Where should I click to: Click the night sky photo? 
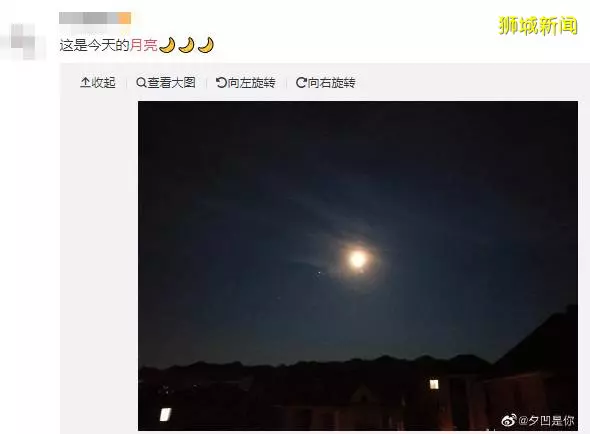[x=358, y=266]
